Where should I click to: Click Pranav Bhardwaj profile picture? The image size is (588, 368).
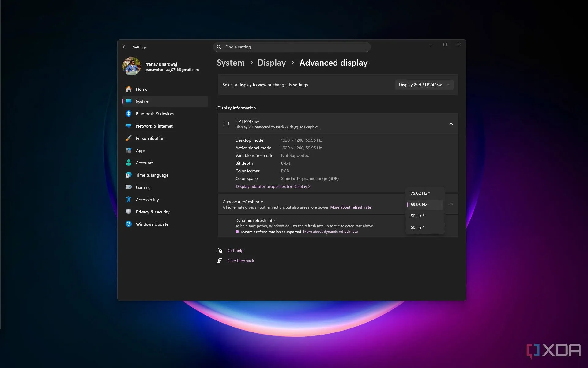coord(132,66)
